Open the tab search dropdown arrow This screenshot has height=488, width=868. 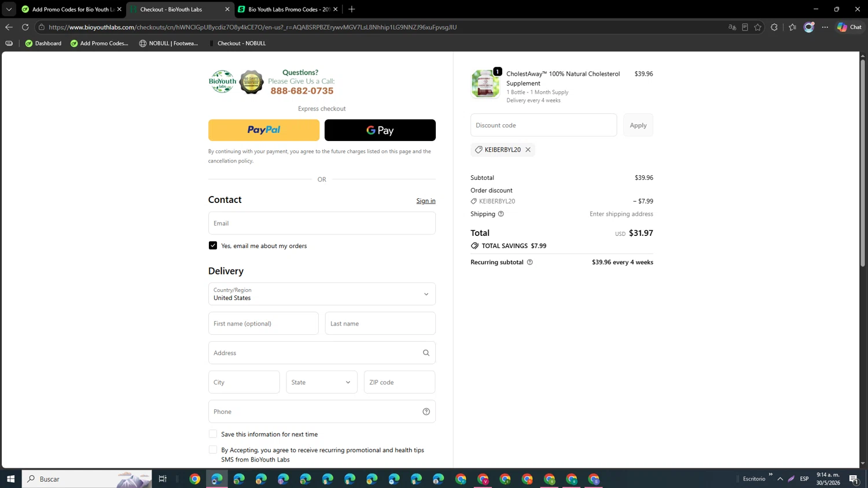pyautogui.click(x=9, y=9)
